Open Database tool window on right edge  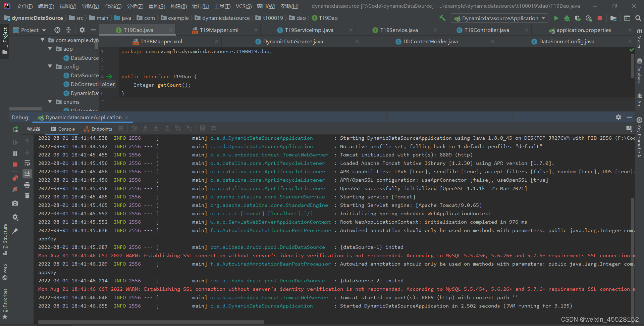click(x=639, y=72)
